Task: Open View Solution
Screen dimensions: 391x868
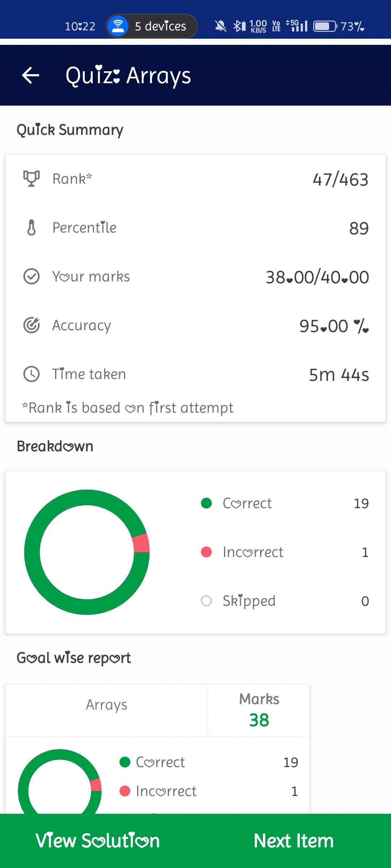Action: coord(98,841)
